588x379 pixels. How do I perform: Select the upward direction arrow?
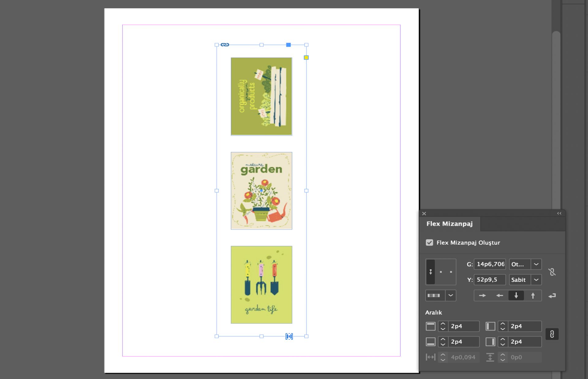pos(533,295)
